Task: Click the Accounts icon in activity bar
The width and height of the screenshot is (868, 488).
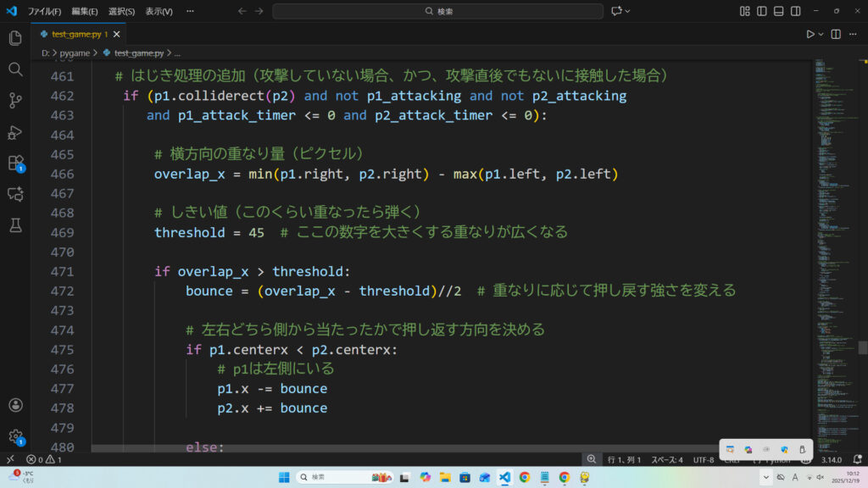Action: pyautogui.click(x=15, y=406)
